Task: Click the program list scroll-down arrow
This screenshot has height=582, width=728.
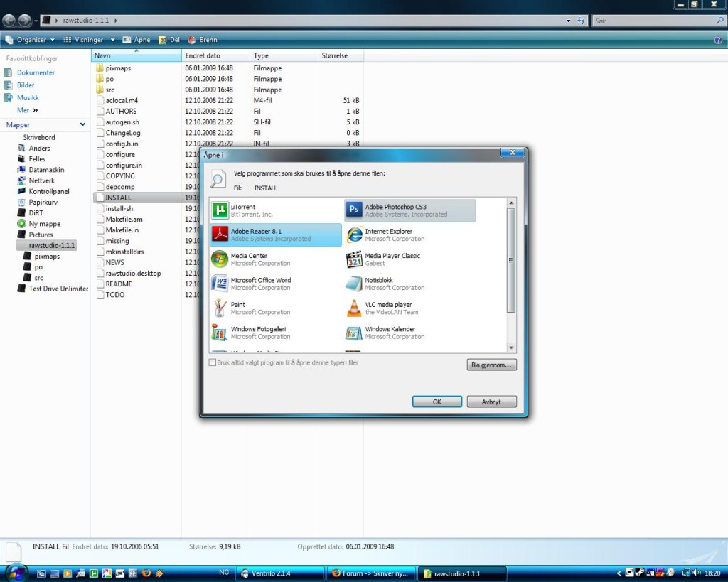Action: [511, 347]
